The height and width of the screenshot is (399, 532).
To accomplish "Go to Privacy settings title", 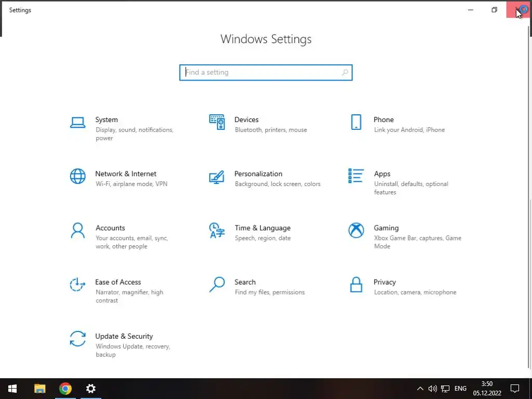I will (x=385, y=282).
